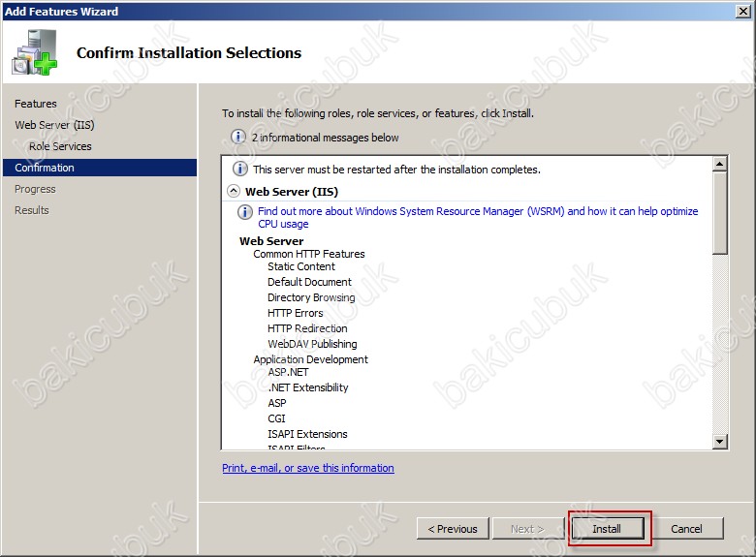The width and height of the screenshot is (756, 557).
Task: Click '.NET Extensibility' entry
Action: (x=308, y=387)
